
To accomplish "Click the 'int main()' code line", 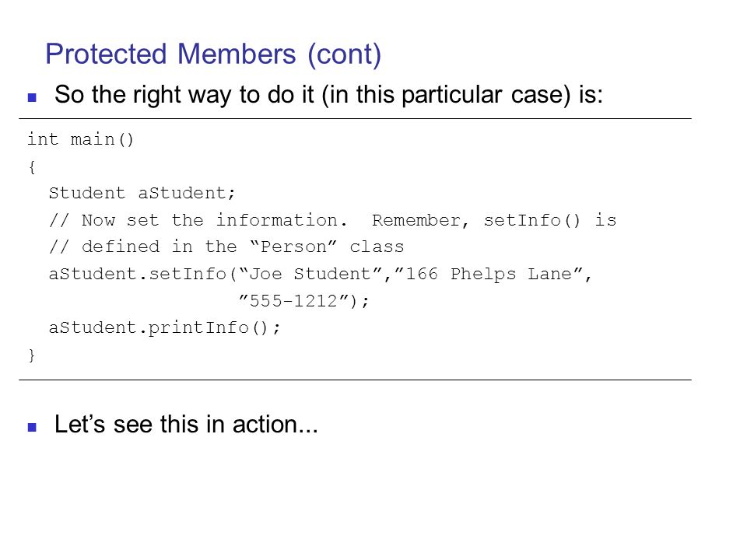I will [x=80, y=139].
